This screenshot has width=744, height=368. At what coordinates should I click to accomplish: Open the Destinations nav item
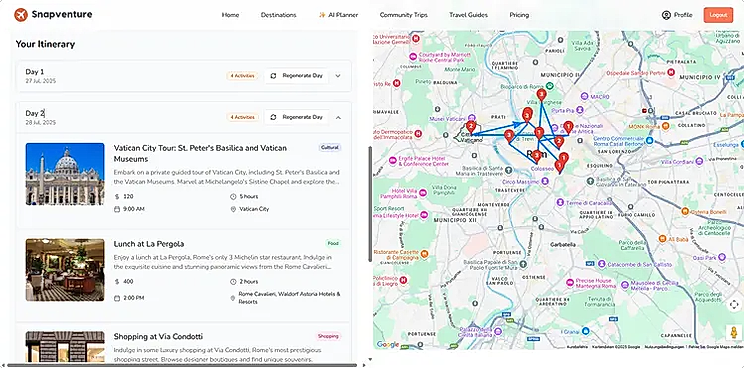click(279, 15)
